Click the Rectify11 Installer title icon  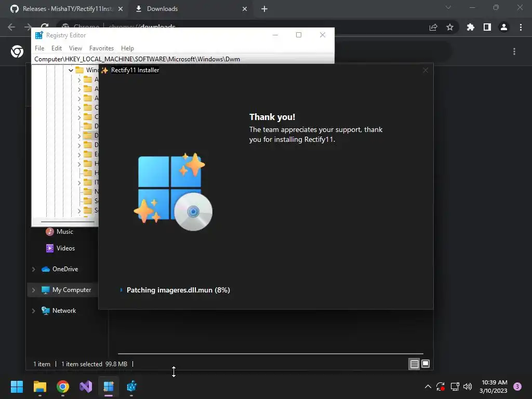(x=104, y=70)
